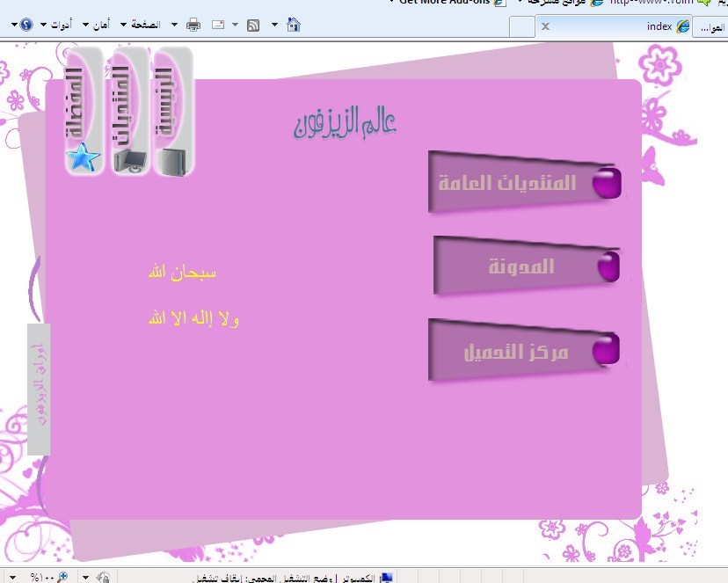Click the zoom magnifier icon in status bar
Viewport: 728px width, 583px height.
[62, 577]
